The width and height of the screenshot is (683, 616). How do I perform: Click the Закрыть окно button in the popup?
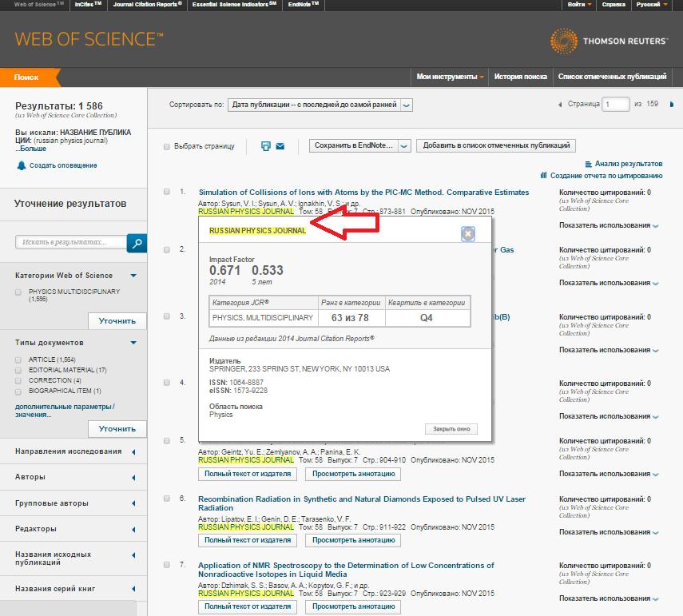451,429
